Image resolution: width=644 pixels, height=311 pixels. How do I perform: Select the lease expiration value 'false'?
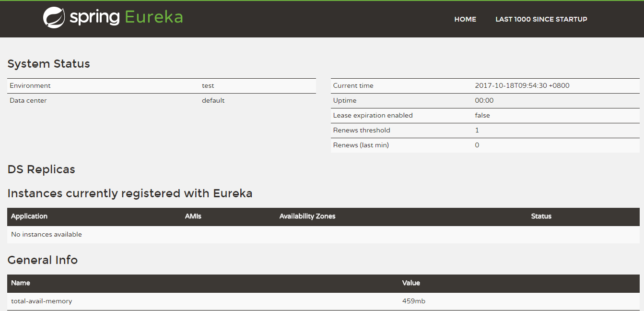click(482, 115)
